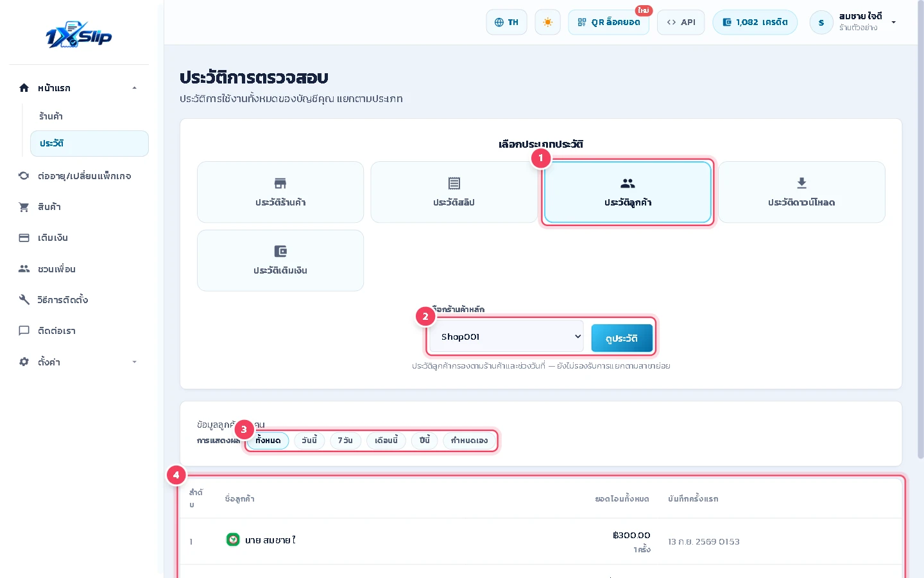Select the เดือนนี้ display filter chip
The width and height of the screenshot is (924, 578).
point(386,441)
